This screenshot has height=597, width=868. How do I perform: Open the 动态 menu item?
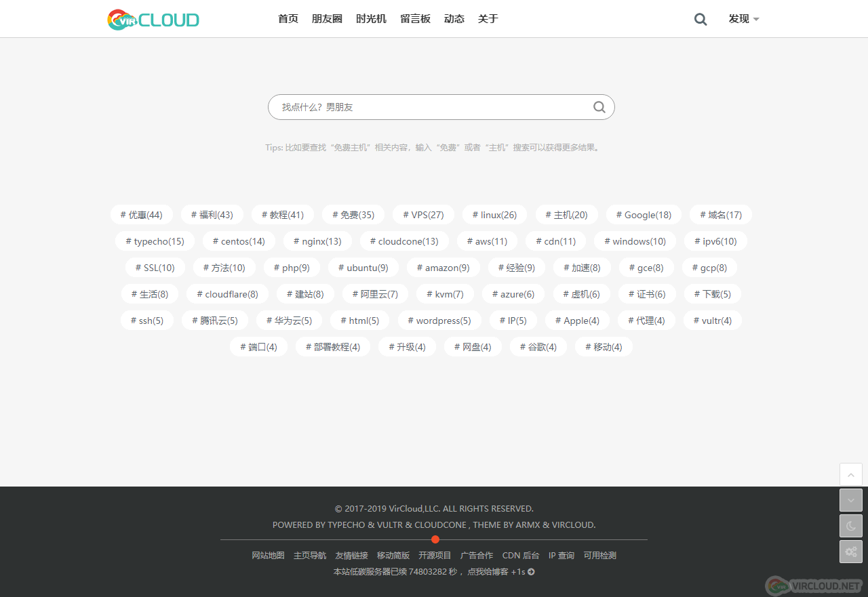454,19
